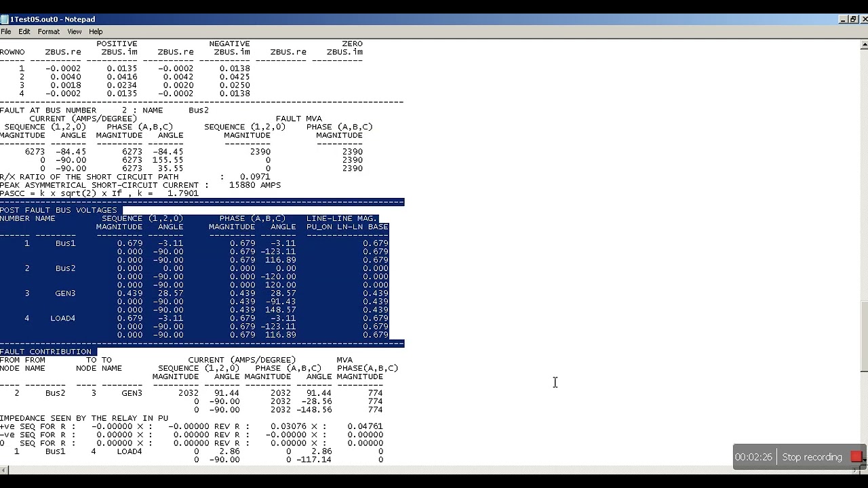Click the Stop recording button
The width and height of the screenshot is (868, 488).
[812, 457]
